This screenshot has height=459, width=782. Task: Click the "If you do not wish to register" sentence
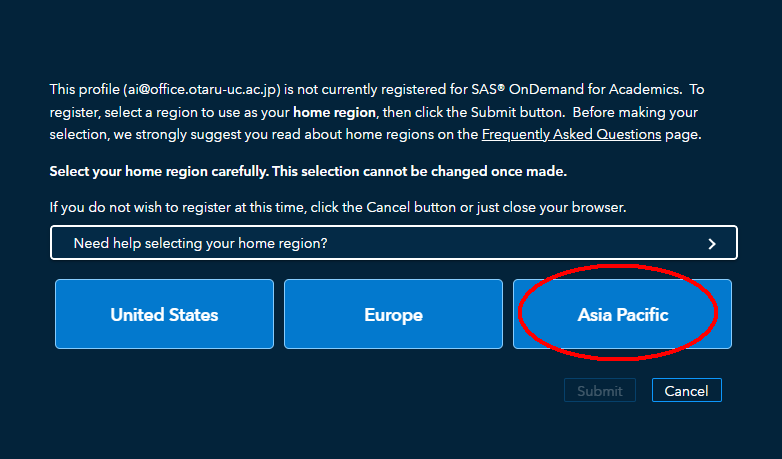coord(337,207)
